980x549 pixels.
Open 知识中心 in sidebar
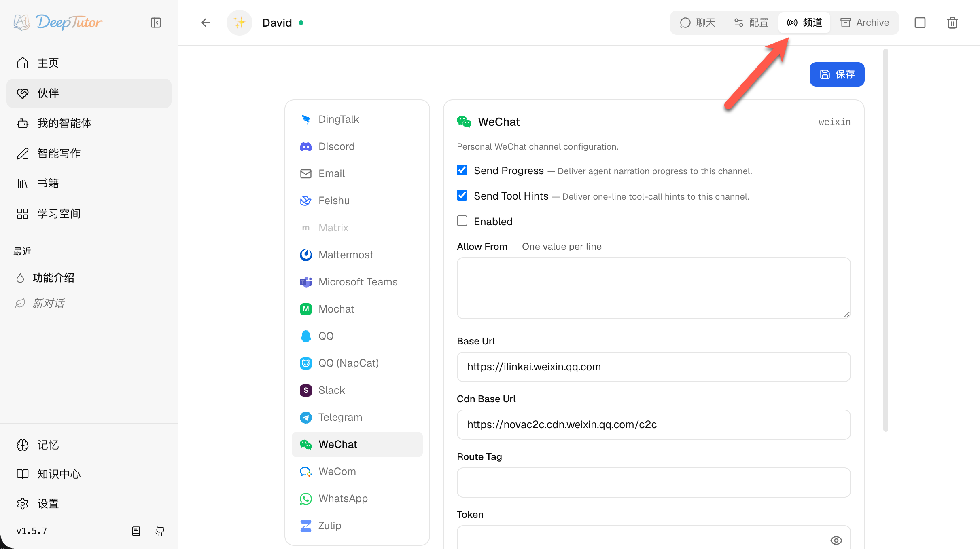89,474
